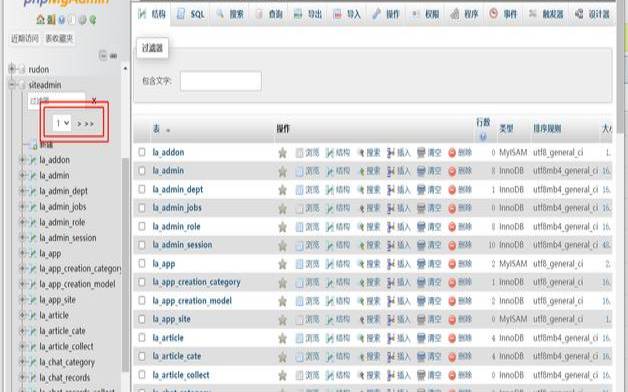Help icon under the 行数 column header
This screenshot has width=628, height=392.
point(483,137)
